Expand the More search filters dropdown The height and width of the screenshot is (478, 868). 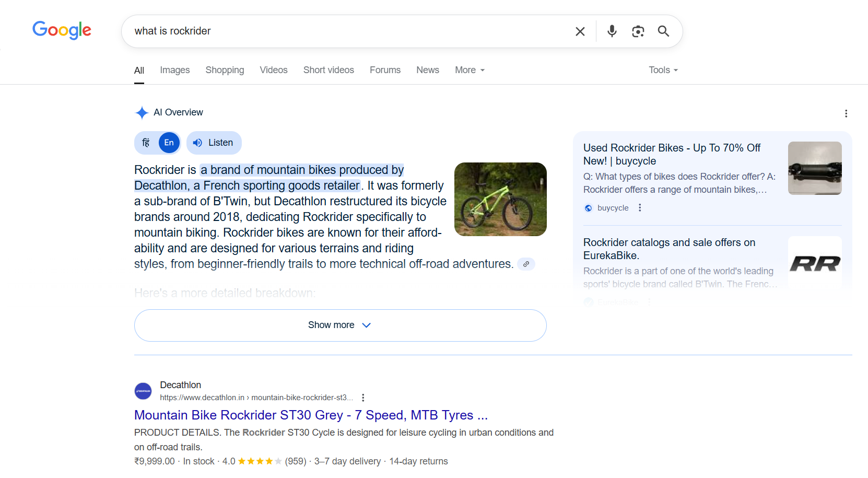point(470,70)
